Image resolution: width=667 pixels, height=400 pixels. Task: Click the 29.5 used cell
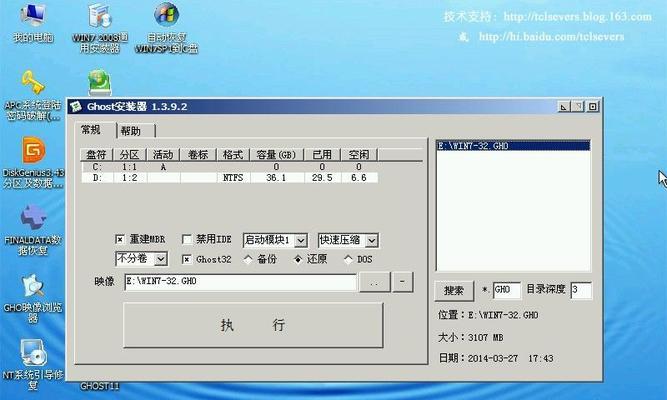coord(322,177)
